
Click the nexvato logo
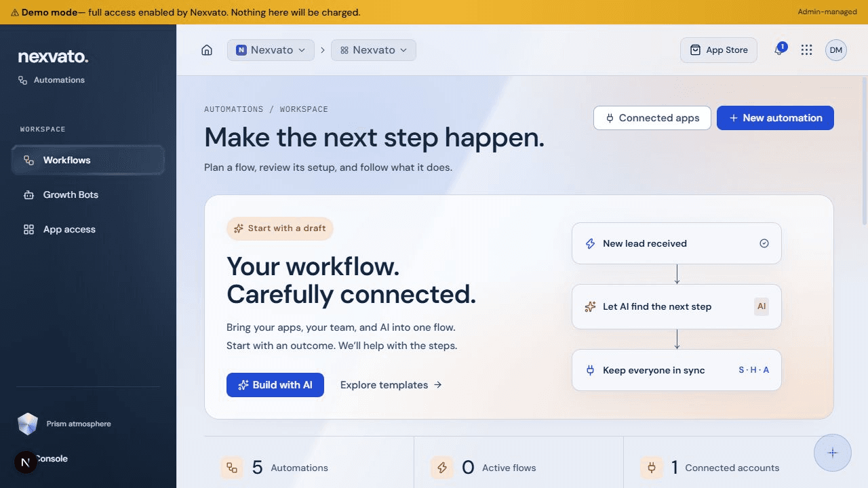pos(53,57)
